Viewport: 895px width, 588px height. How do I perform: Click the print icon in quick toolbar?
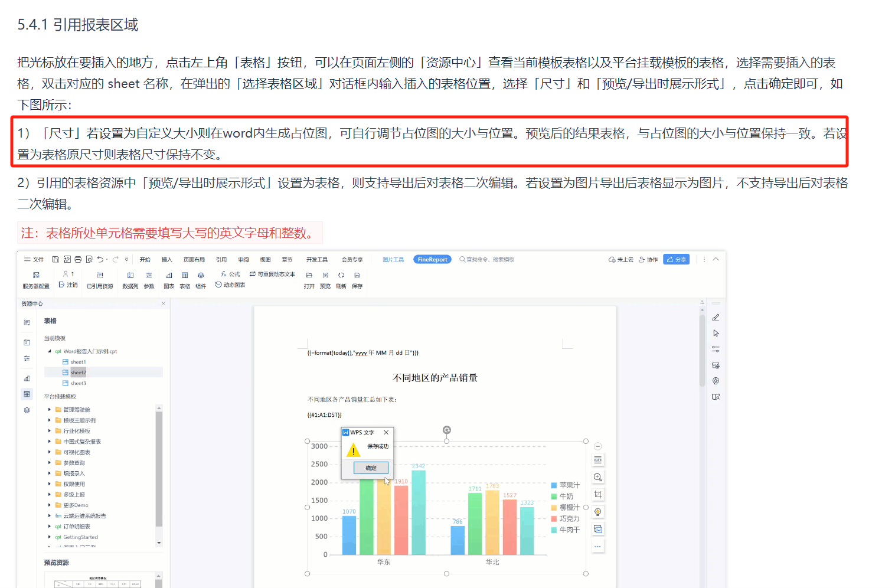[78, 259]
